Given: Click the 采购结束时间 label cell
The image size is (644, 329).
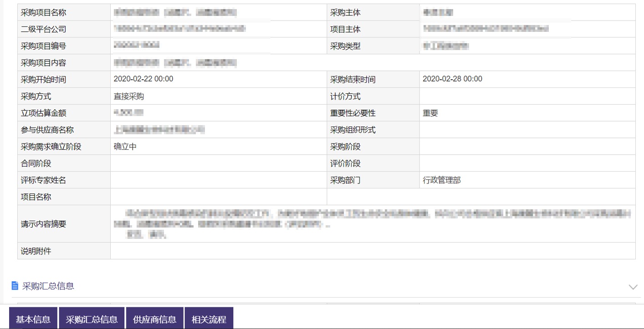Looking at the screenshot, I should [373, 80].
